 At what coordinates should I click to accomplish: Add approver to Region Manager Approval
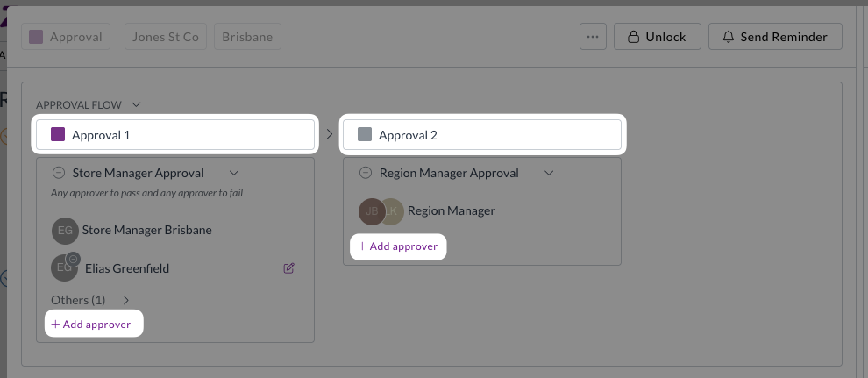pyautogui.click(x=398, y=246)
